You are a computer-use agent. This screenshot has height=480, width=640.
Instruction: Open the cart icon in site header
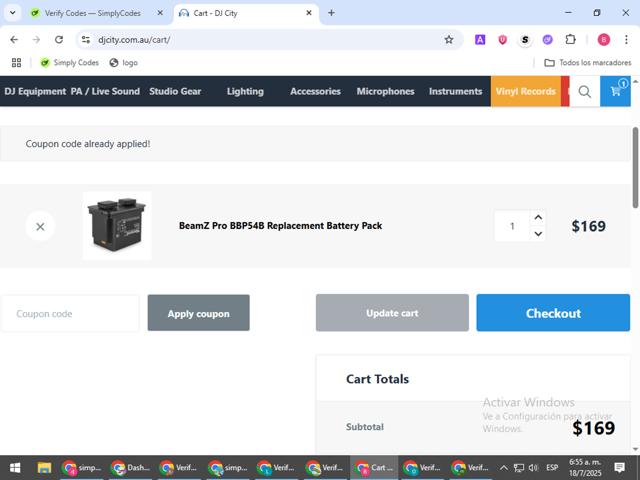[615, 91]
